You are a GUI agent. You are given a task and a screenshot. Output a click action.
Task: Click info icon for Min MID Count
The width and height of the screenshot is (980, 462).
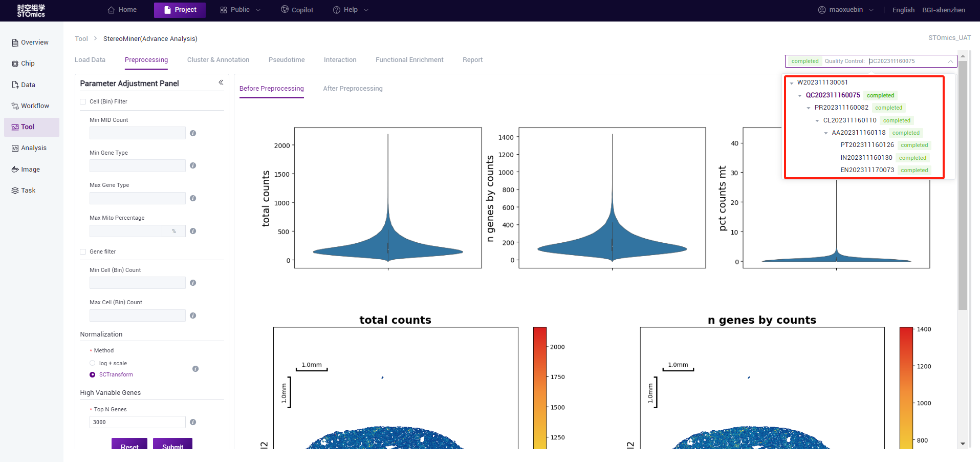tap(193, 133)
